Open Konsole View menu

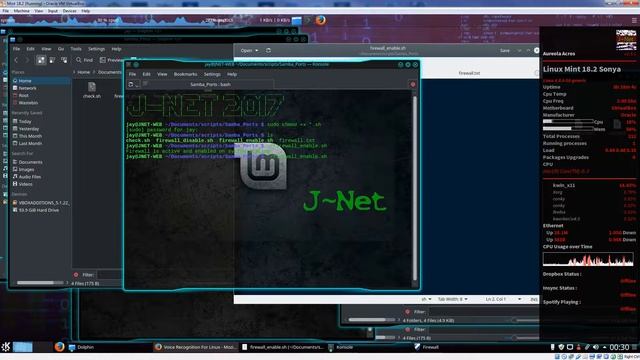(x=162, y=74)
